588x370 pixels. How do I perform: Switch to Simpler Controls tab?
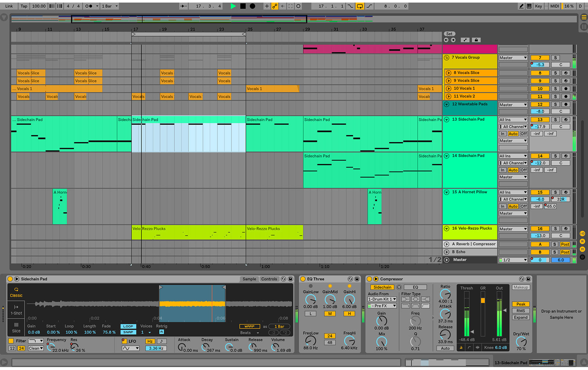tap(269, 279)
